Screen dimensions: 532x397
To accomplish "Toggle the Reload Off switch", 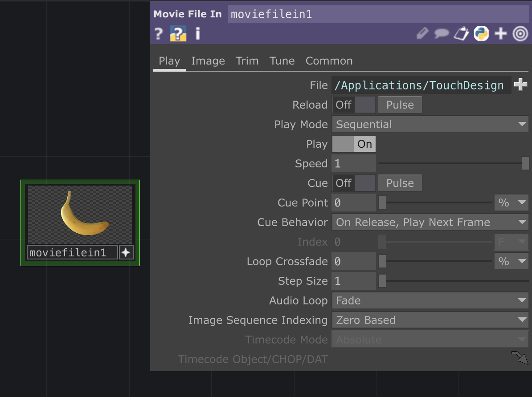I will (354, 105).
